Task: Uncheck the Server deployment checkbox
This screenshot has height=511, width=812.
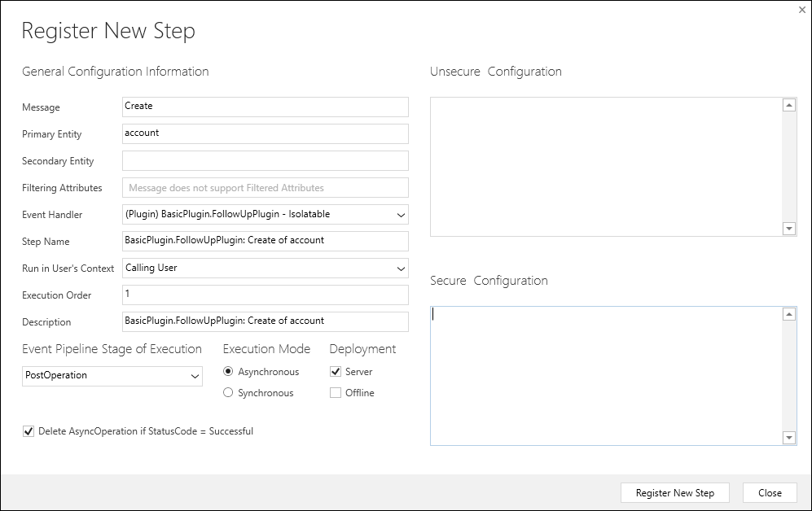Action: point(336,371)
